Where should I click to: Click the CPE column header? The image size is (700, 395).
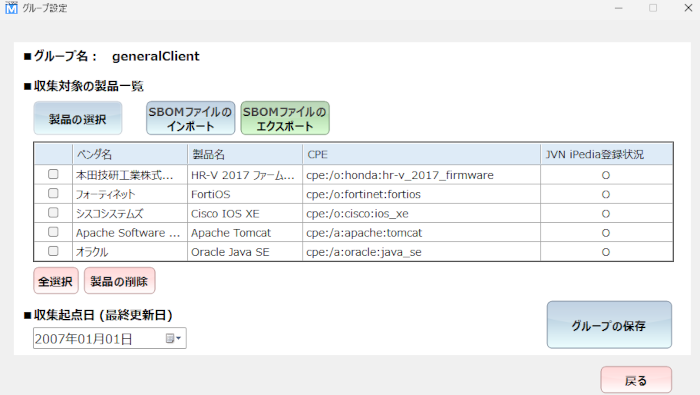(x=421, y=154)
